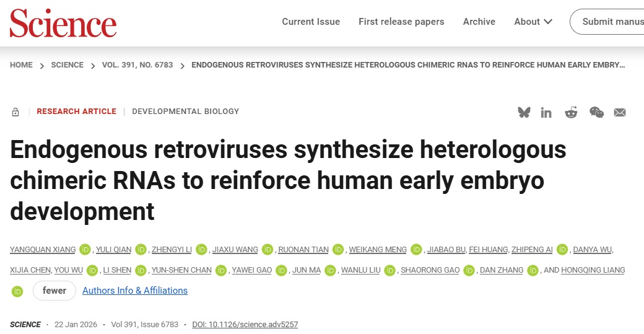Share article by email envelope icon
This screenshot has width=644, height=334.
620,112
